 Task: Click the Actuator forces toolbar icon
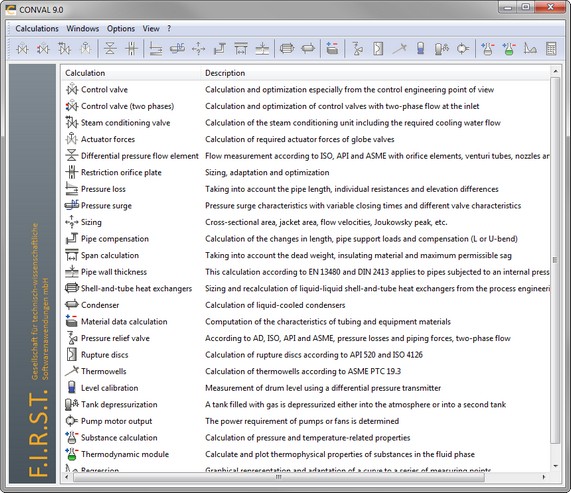86,48
